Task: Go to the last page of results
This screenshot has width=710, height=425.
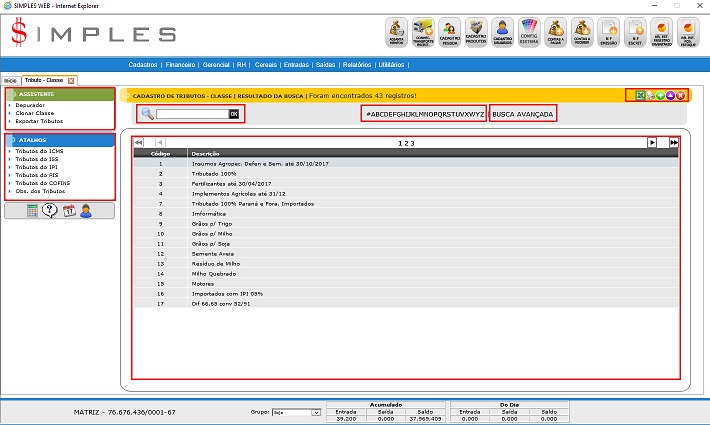Action: coord(674,143)
